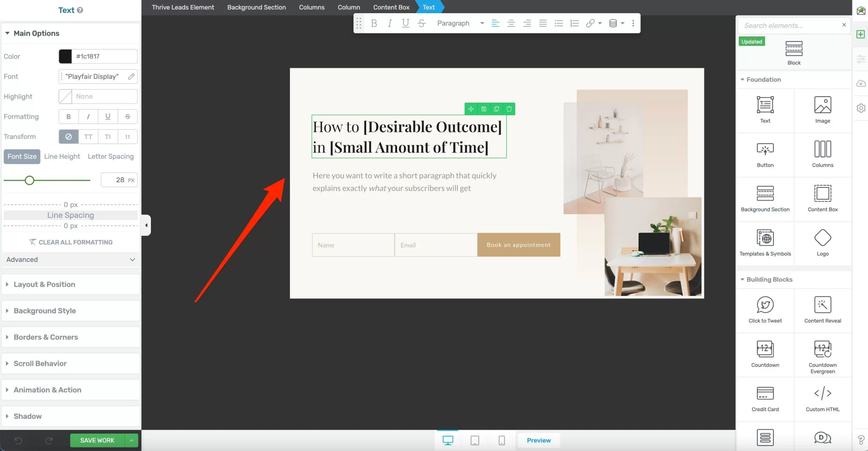Center-align text in the floating toolbar
868x451 pixels.
pyautogui.click(x=511, y=23)
